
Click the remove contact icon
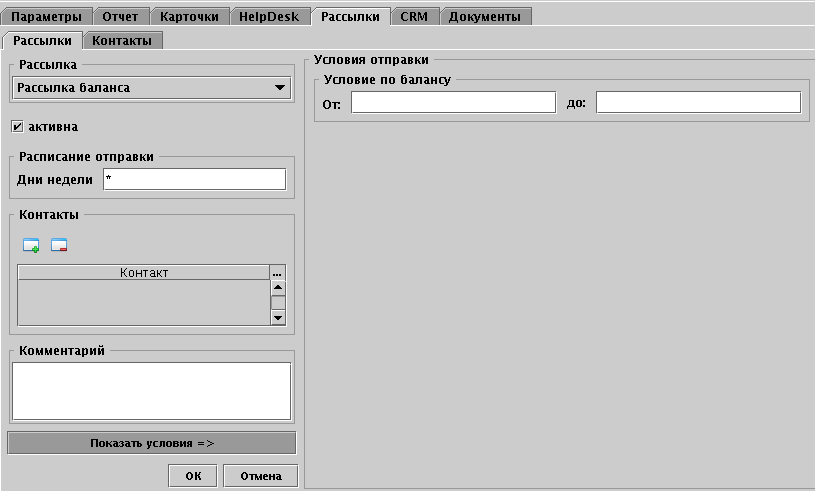click(x=59, y=245)
